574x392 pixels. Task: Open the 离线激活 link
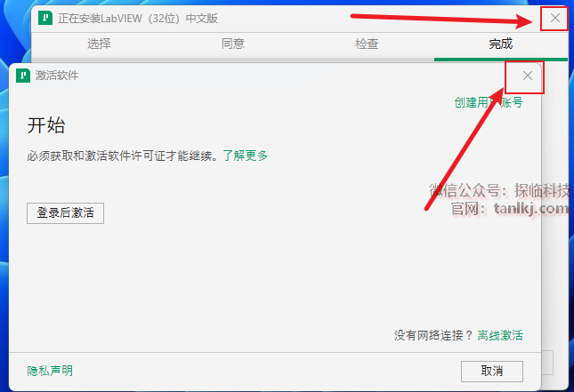[500, 335]
